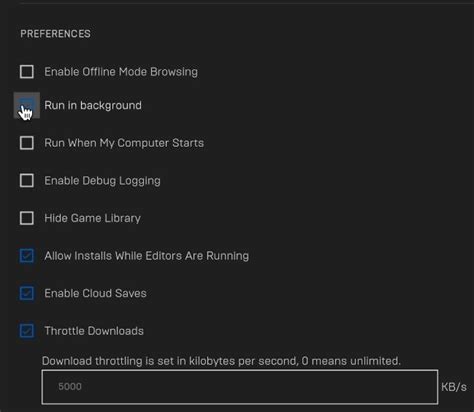This screenshot has height=412, width=474.
Task: Click 'Allow Installs While Editors Are Running' label
Action: [147, 256]
